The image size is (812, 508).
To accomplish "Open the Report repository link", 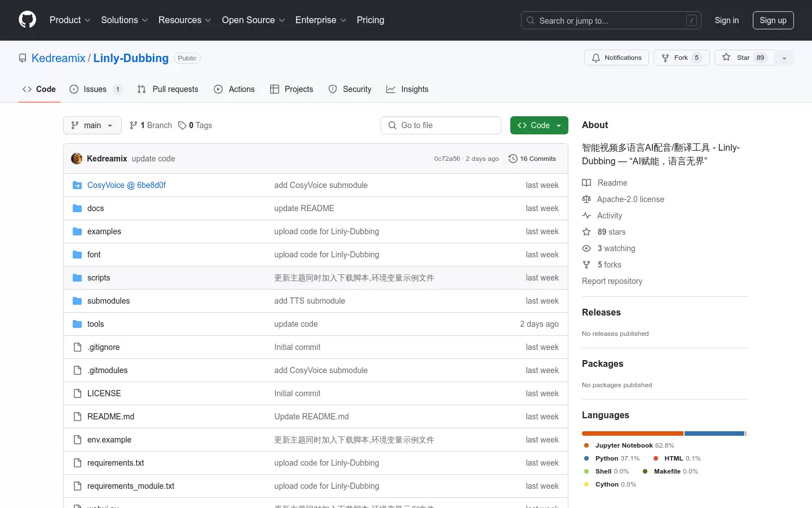I will (612, 281).
